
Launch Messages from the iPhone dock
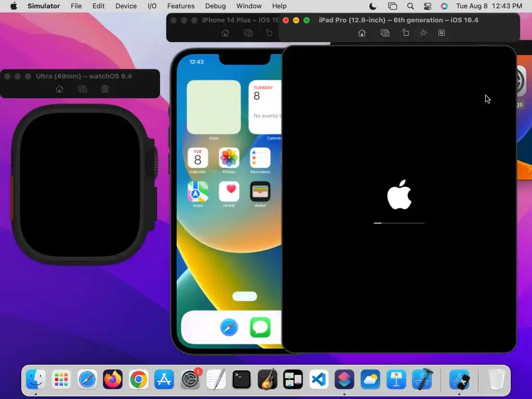[x=260, y=327]
